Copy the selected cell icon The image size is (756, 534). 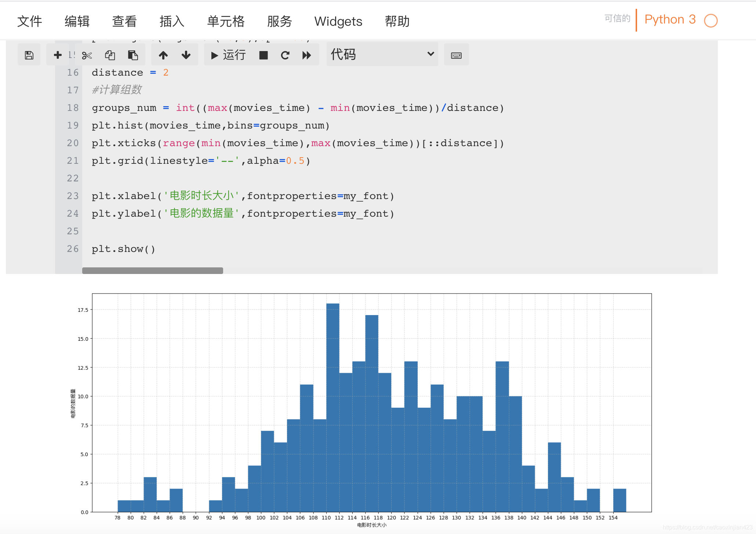coord(110,55)
